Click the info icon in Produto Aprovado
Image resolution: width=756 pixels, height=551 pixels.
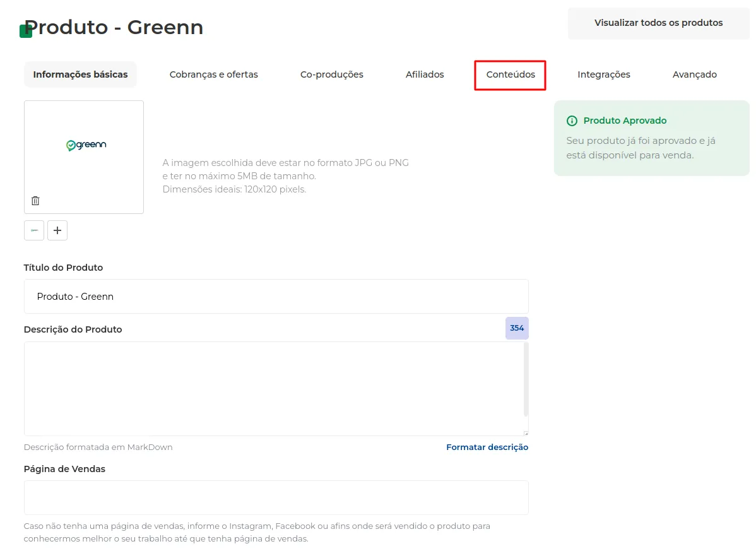(572, 121)
